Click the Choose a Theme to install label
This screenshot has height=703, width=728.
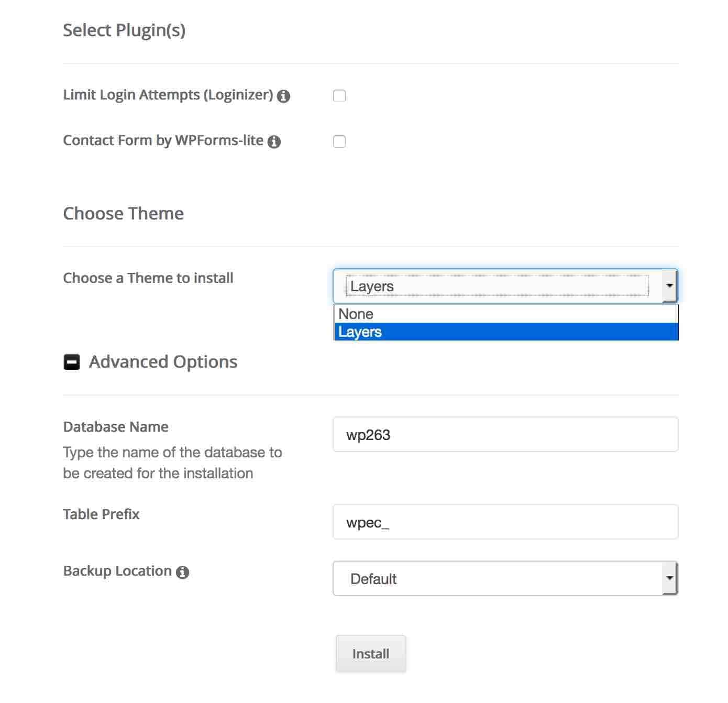pos(148,278)
